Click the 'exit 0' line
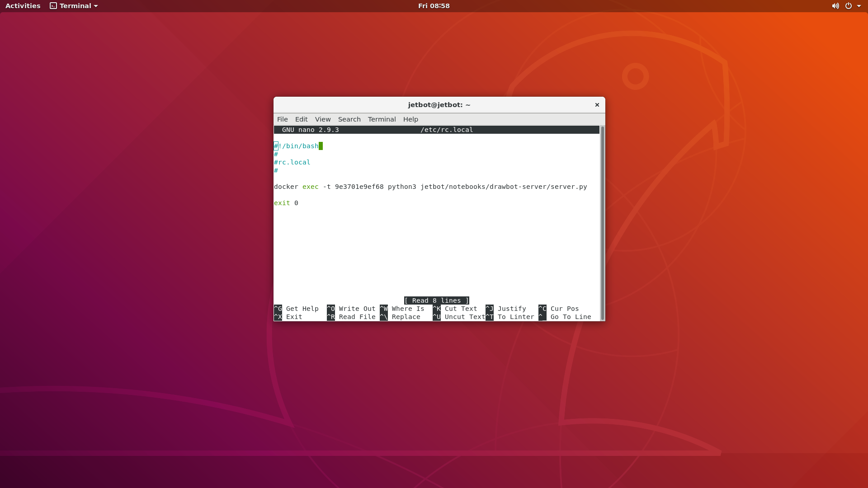 pos(286,203)
